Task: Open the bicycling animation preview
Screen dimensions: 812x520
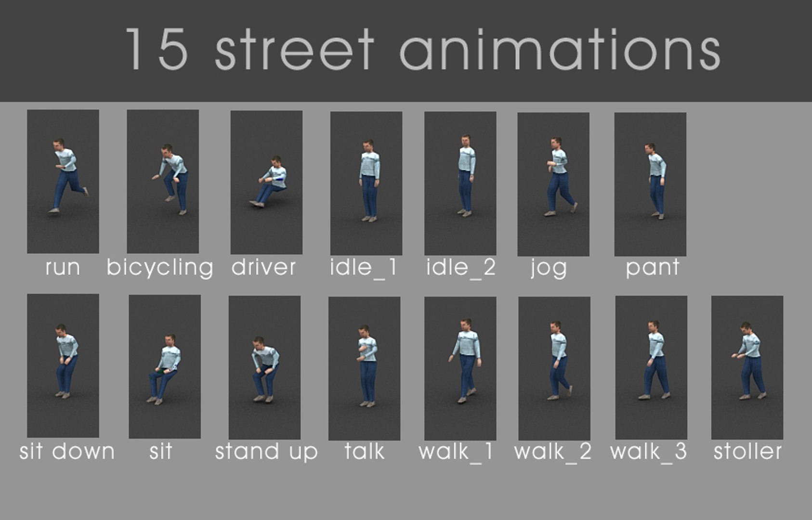Action: [163, 182]
